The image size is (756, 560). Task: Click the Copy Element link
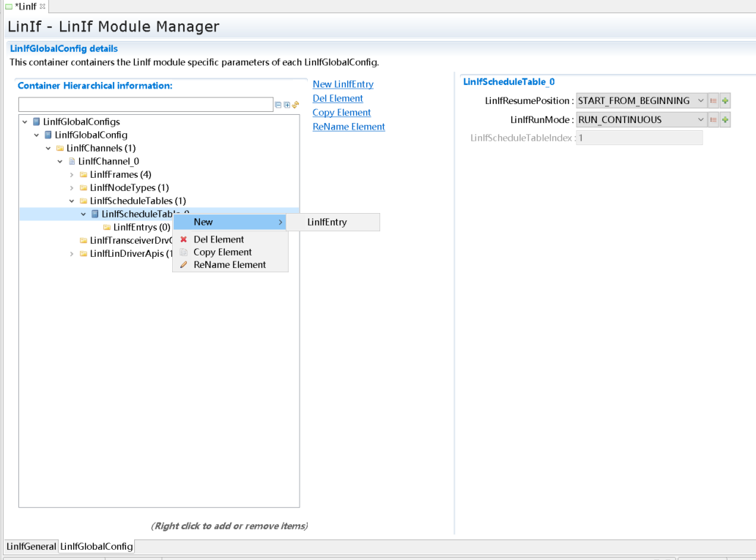(x=341, y=113)
